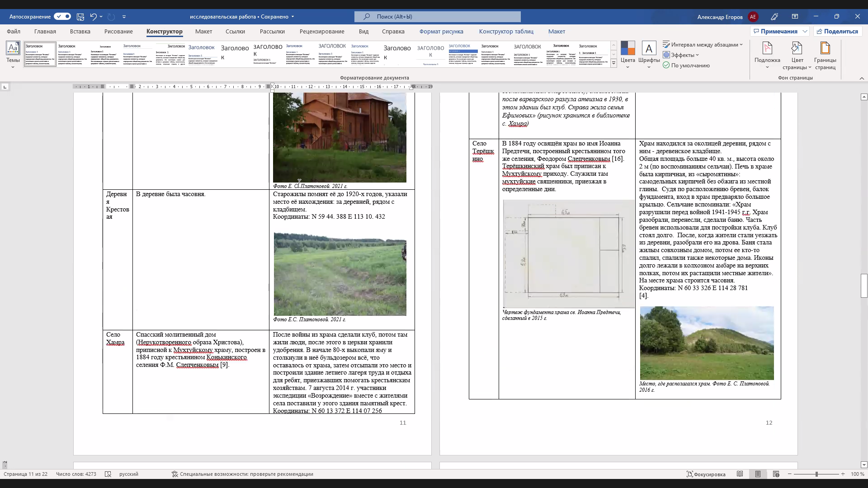This screenshot has height=488, width=868.
Task: Click the spell check icon in status bar
Action: pyautogui.click(x=108, y=474)
